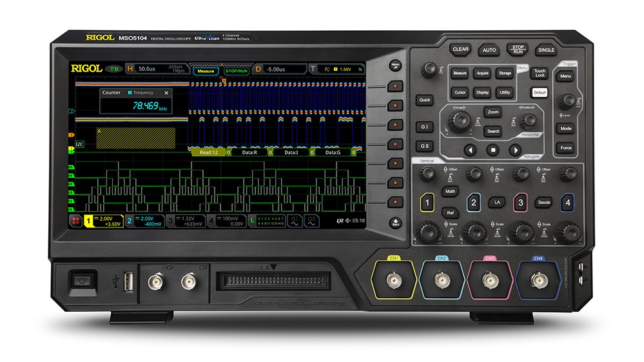
Task: Push the softkey directly above Back button
Action: click(396, 202)
